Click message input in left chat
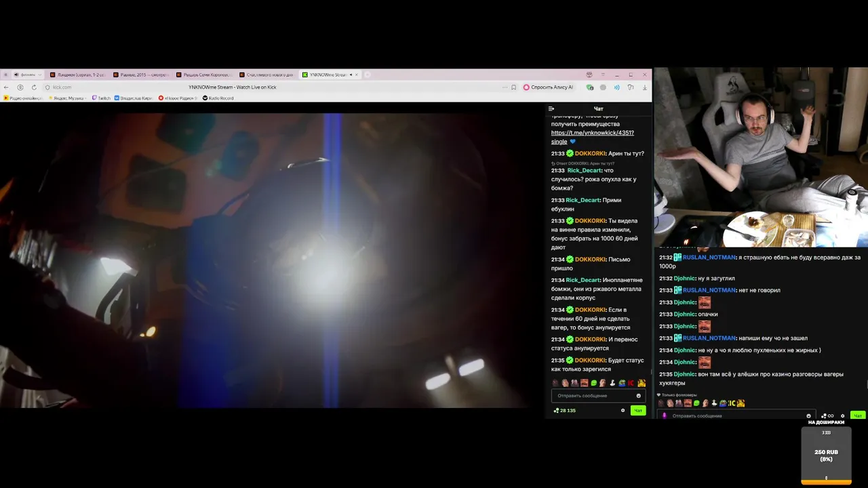Viewport: 868px width, 488px height. point(598,396)
